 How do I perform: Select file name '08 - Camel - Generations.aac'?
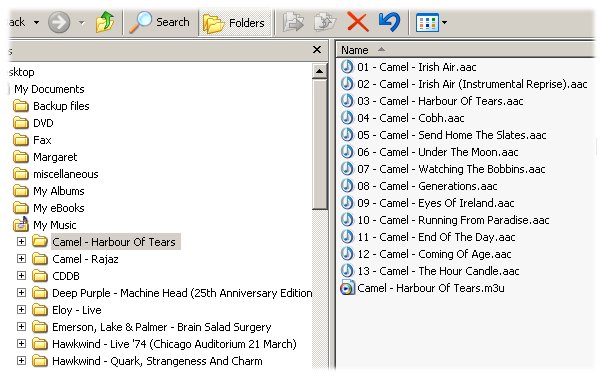pos(427,186)
